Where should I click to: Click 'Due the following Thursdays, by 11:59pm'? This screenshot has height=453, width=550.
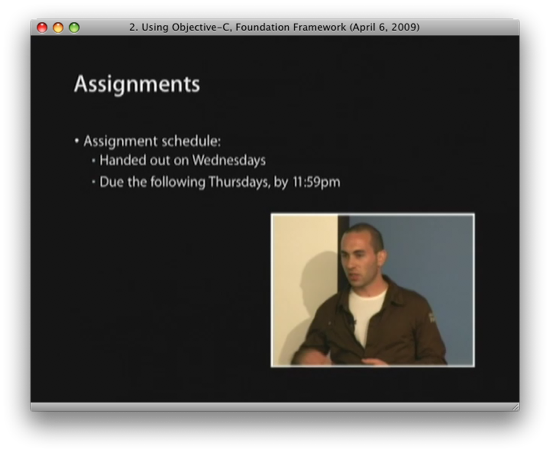tap(220, 182)
